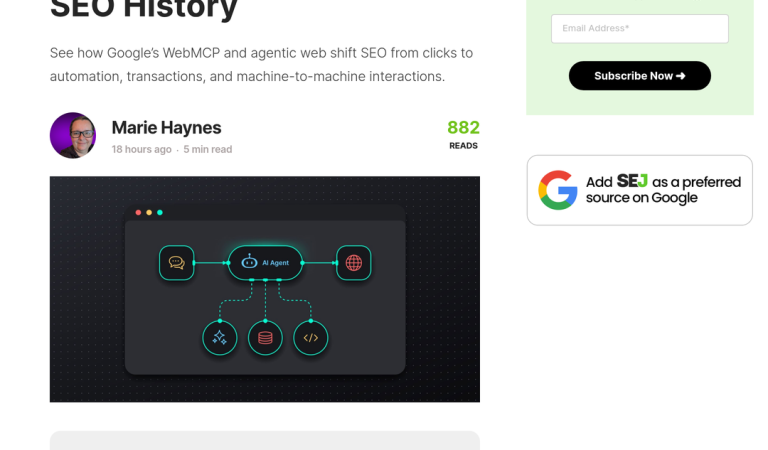Click the 'SEO History' headline
This screenshot has width=768, height=450.
(144, 9)
